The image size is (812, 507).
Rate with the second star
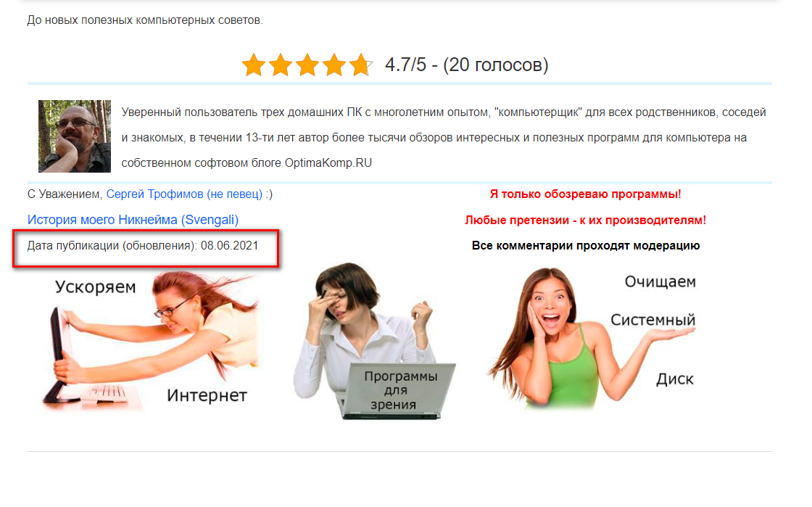(x=281, y=65)
